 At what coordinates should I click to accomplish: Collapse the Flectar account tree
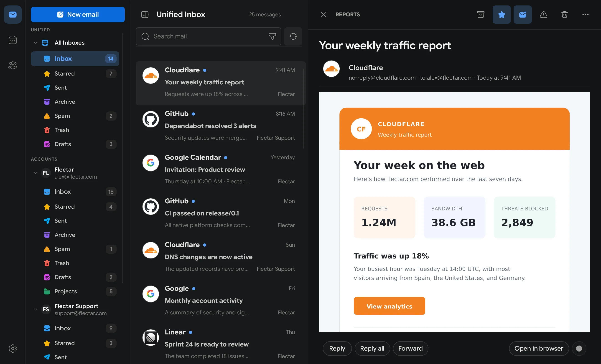(x=35, y=173)
